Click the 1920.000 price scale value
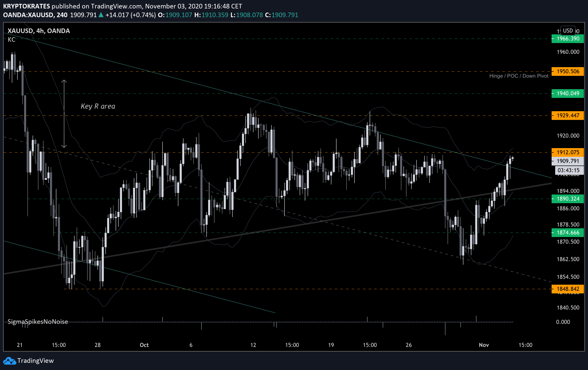The width and height of the screenshot is (588, 370). [568, 136]
